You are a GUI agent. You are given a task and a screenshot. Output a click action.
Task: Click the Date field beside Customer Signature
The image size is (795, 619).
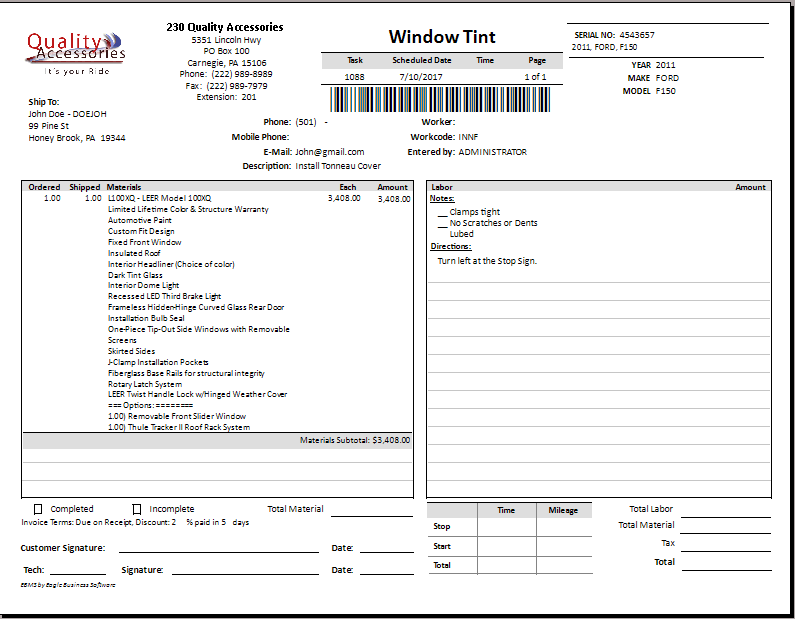[x=387, y=550]
